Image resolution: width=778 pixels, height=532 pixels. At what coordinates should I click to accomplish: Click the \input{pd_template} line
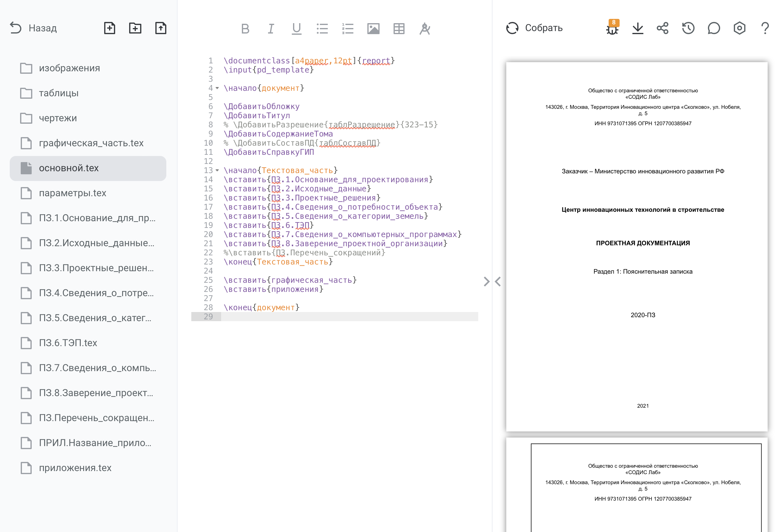tap(269, 70)
